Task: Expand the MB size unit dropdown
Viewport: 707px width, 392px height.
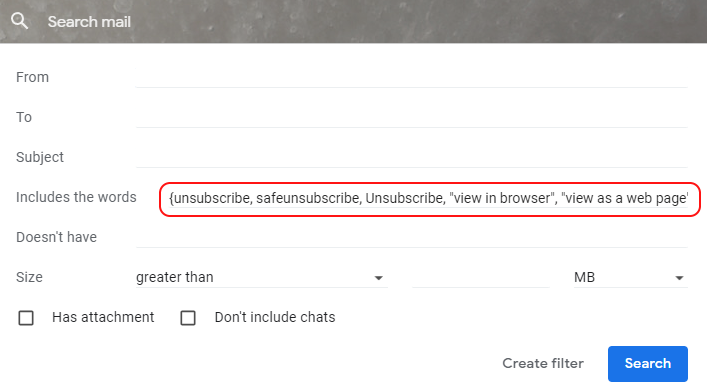Action: (631, 277)
